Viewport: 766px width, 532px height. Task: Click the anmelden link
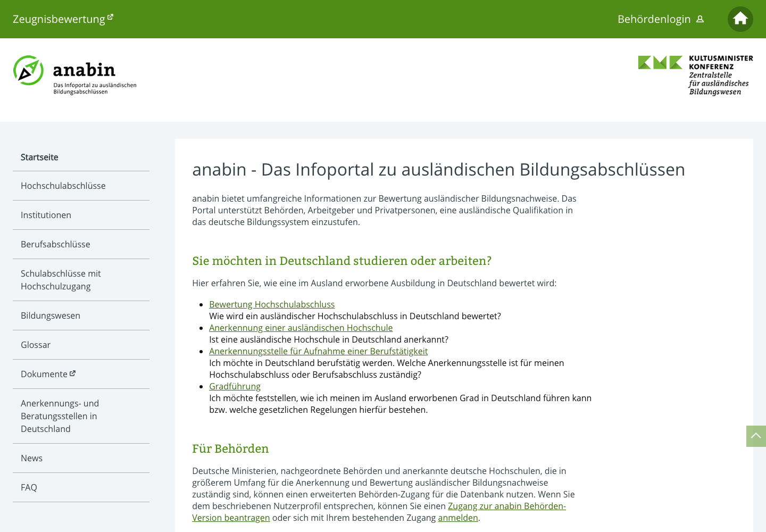[458, 518]
